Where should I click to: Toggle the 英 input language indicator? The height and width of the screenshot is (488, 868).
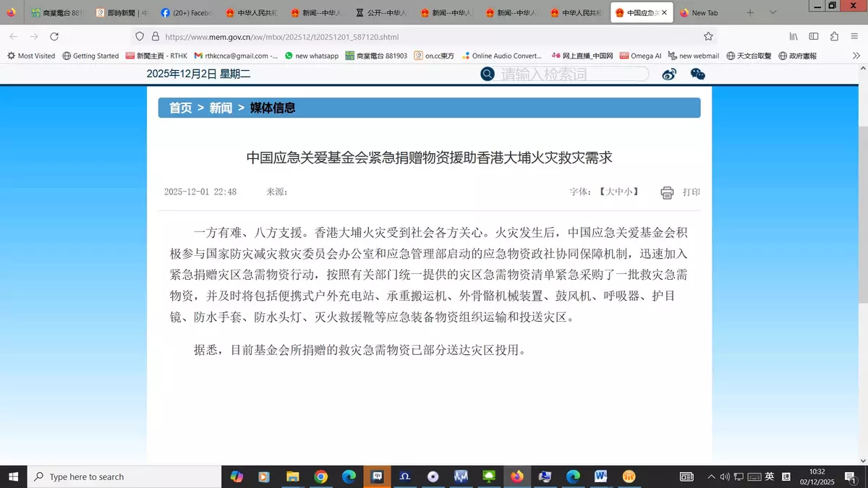pos(770,476)
